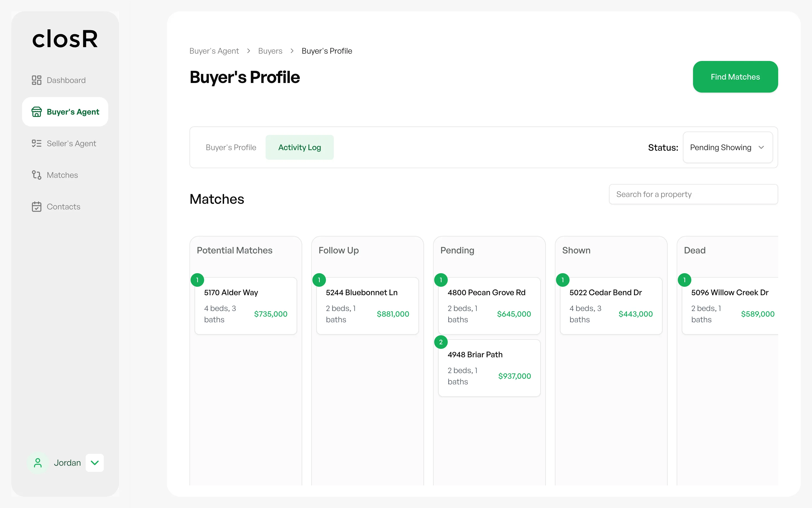
Task: Go to Buyer's Agent breadcrumb link
Action: 214,51
